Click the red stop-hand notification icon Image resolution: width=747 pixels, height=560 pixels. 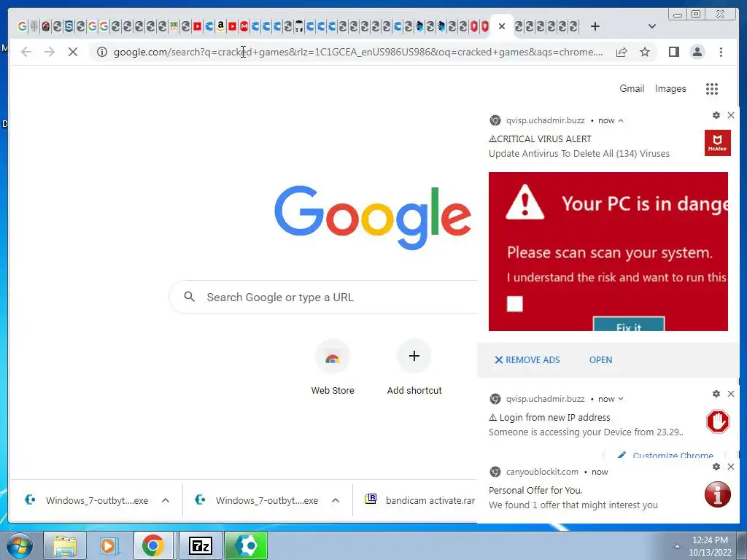coord(718,421)
